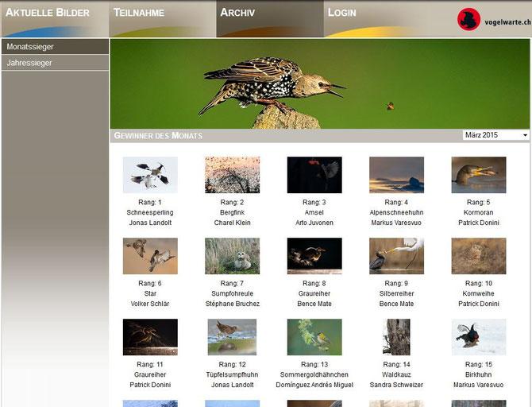Select the Archiv tab
This screenshot has height=407, width=532.
tap(270, 19)
